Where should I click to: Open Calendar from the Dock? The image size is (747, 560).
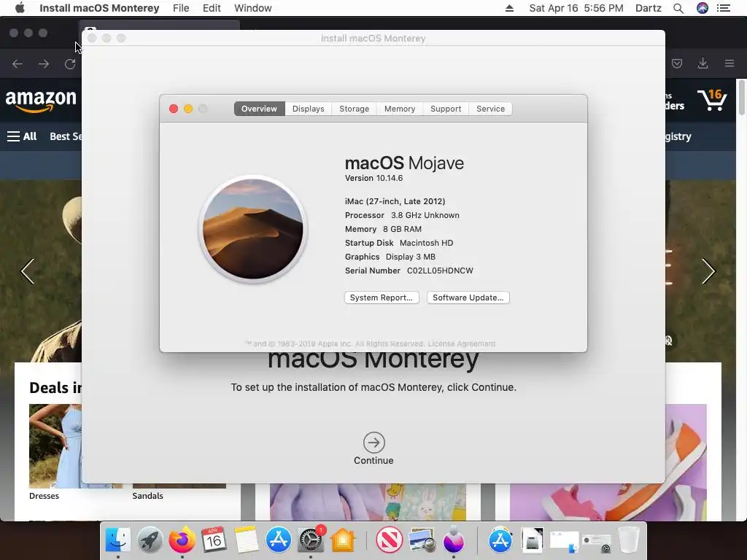pos(214,540)
